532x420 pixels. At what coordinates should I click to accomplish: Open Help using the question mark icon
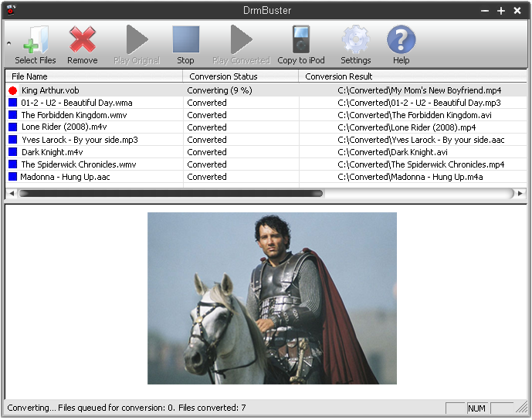pos(401,39)
